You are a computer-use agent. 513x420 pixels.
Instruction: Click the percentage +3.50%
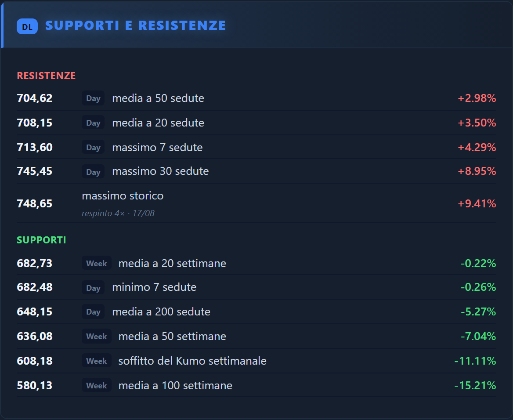point(477,123)
